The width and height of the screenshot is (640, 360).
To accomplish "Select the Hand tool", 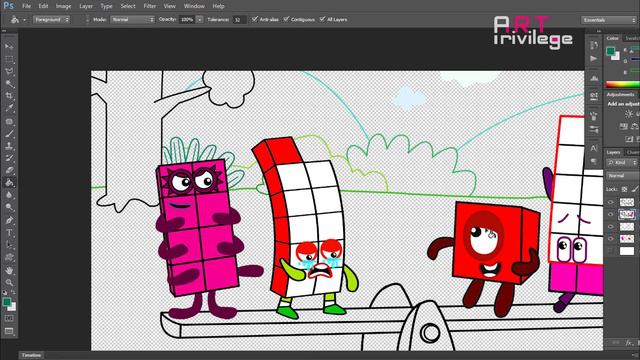I will 9,270.
